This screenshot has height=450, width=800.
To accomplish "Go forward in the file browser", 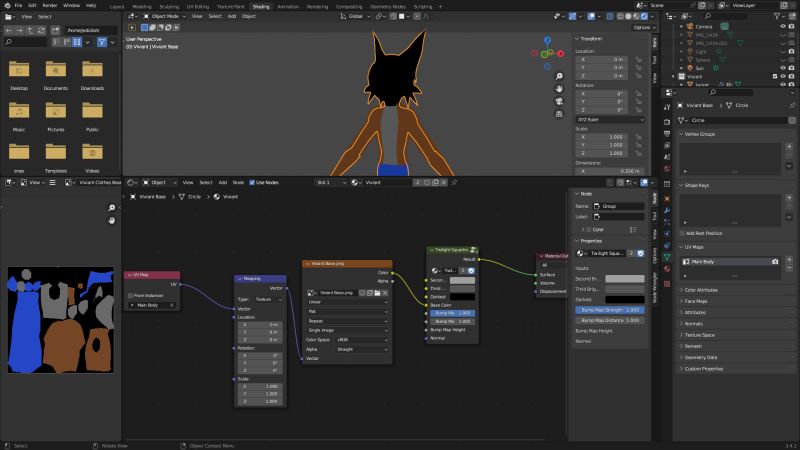I will click(19, 31).
